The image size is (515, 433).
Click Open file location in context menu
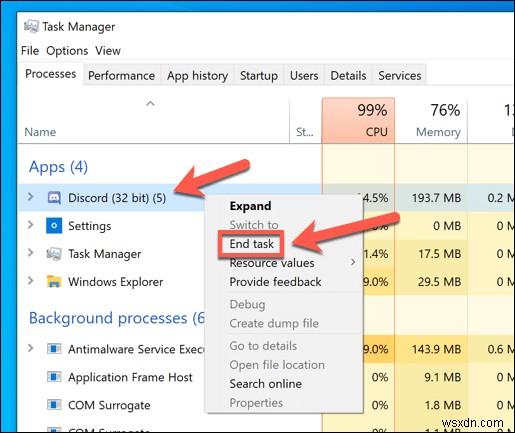pos(277,365)
